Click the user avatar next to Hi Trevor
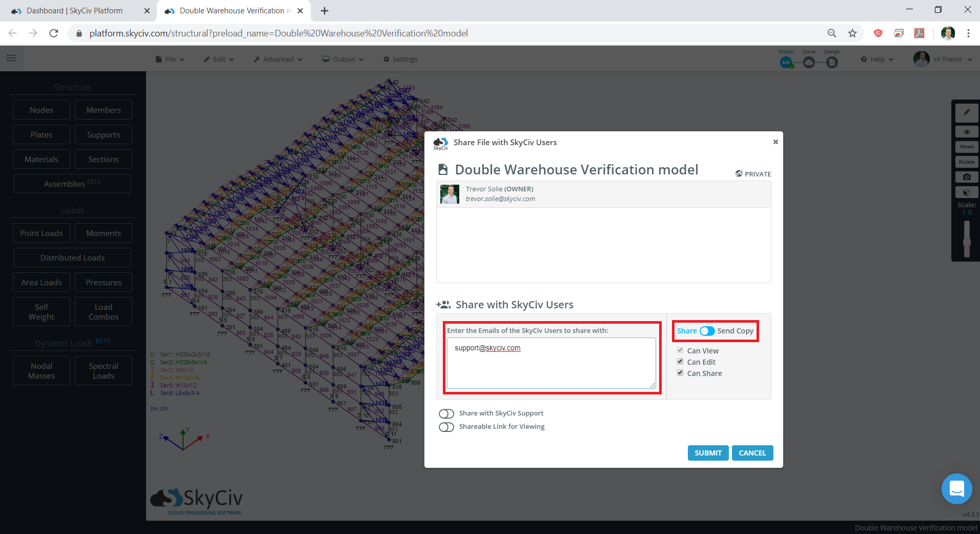This screenshot has width=980, height=534. 921,59
